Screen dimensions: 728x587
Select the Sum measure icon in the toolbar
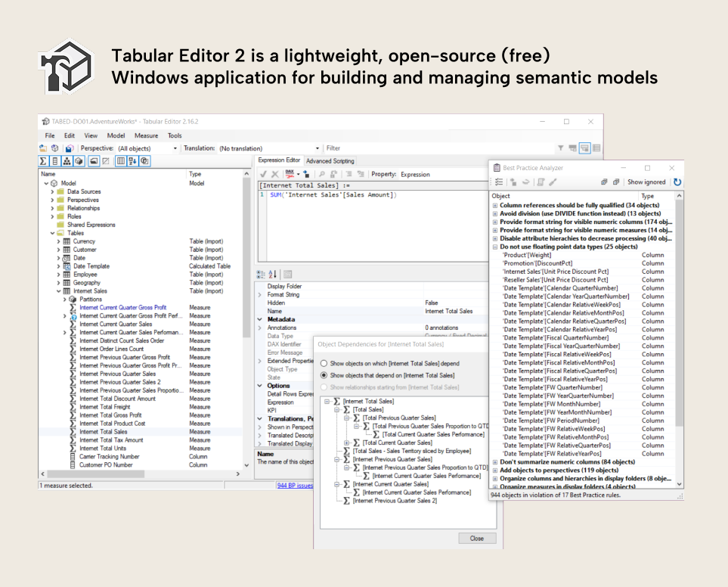(42, 160)
